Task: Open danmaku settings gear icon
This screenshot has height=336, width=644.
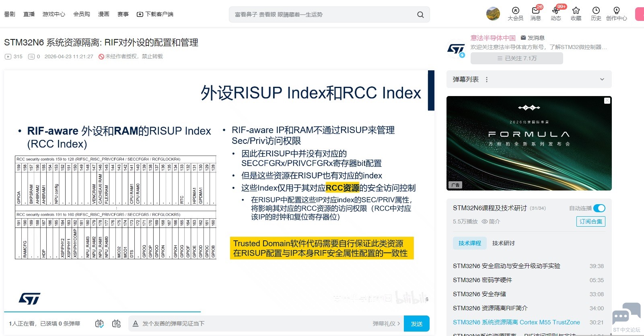Action: [116, 324]
